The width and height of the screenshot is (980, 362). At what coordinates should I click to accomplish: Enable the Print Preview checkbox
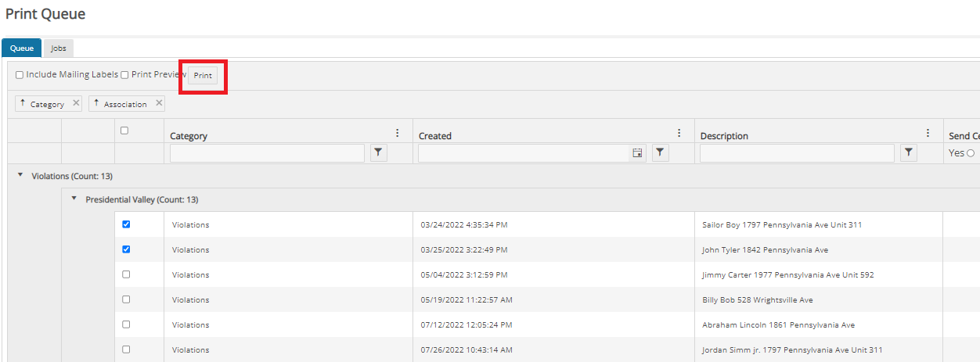(x=124, y=75)
